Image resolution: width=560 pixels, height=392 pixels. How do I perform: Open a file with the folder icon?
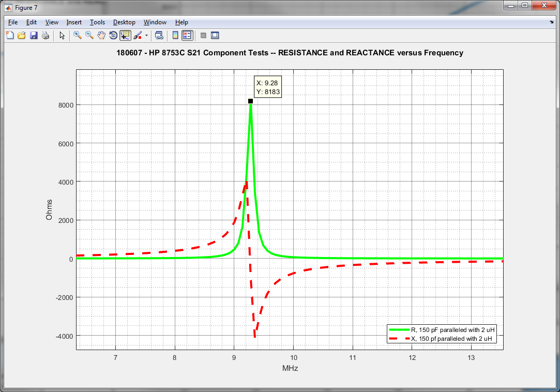(22, 35)
